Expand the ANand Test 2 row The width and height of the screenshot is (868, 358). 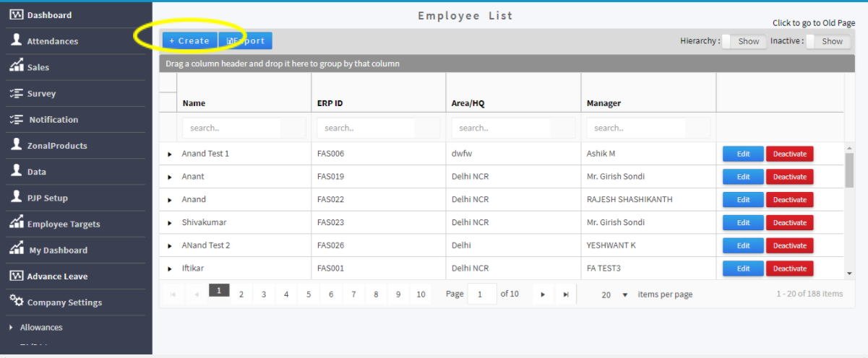tap(170, 246)
